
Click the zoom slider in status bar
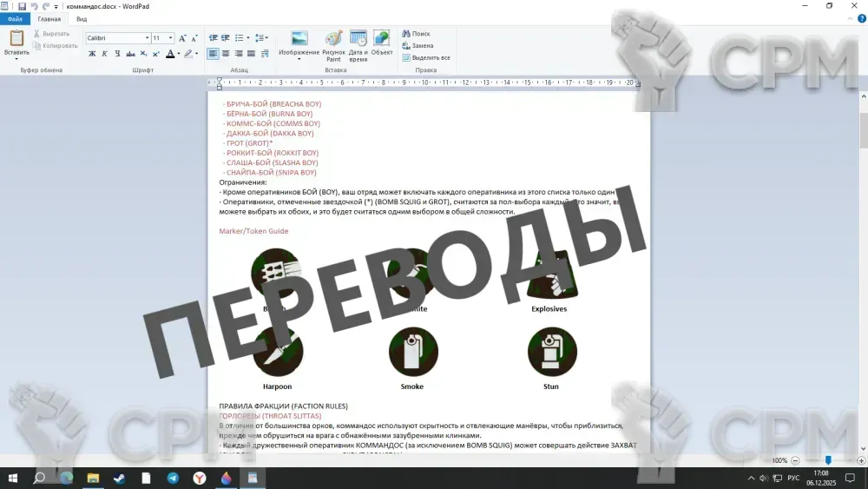pos(827,460)
